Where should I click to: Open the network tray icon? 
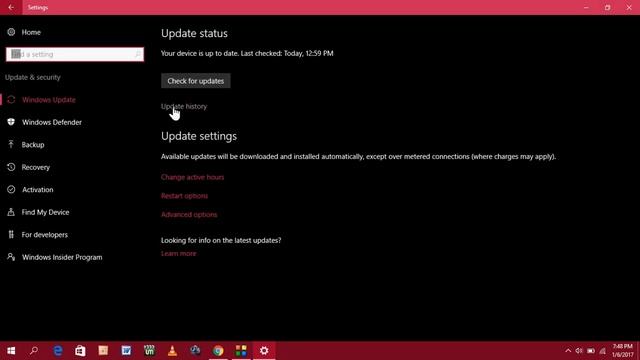(603, 351)
